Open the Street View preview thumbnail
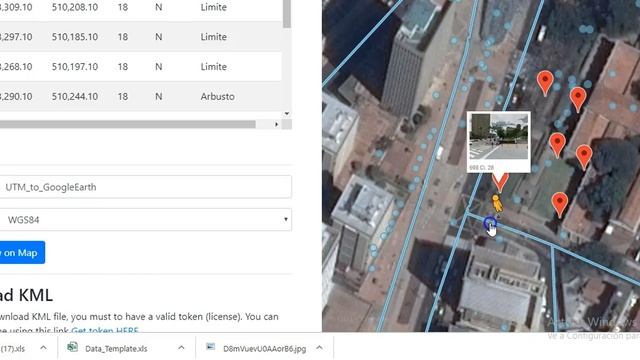This screenshot has width=640, height=360. pyautogui.click(x=499, y=137)
